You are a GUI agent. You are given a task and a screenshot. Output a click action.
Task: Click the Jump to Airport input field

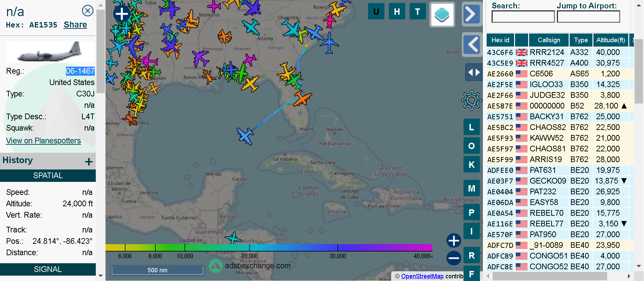(x=588, y=17)
